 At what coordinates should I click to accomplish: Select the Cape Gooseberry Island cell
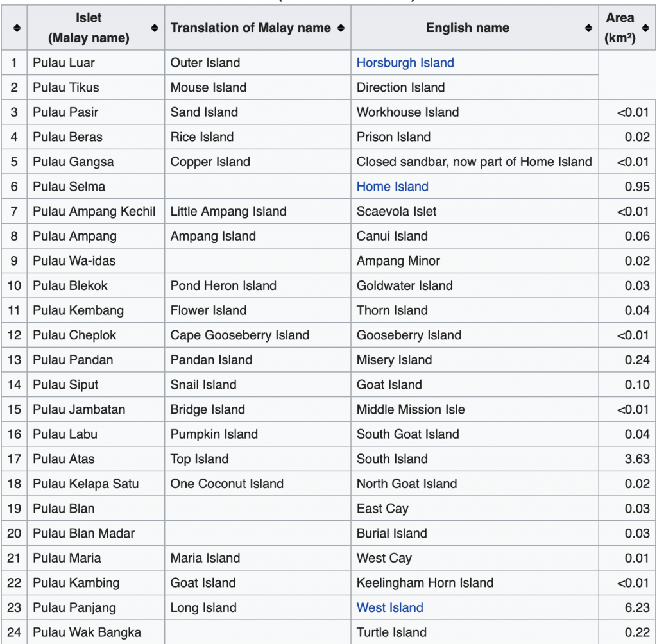click(239, 335)
